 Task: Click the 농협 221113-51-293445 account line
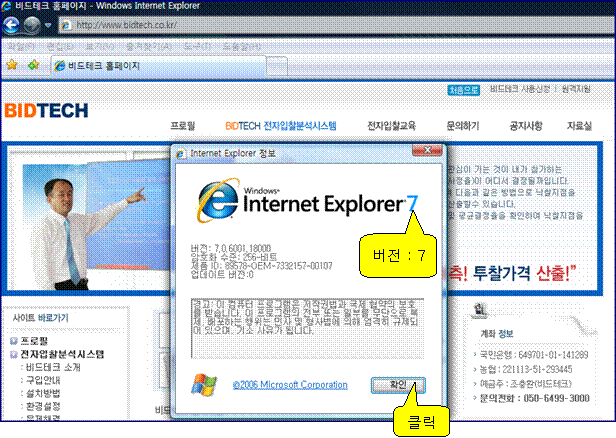pos(526,369)
